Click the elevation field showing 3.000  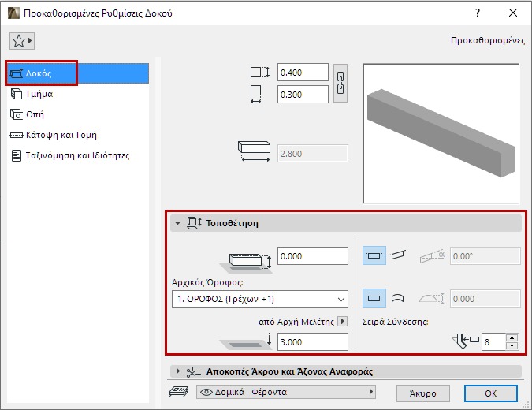[x=312, y=341]
